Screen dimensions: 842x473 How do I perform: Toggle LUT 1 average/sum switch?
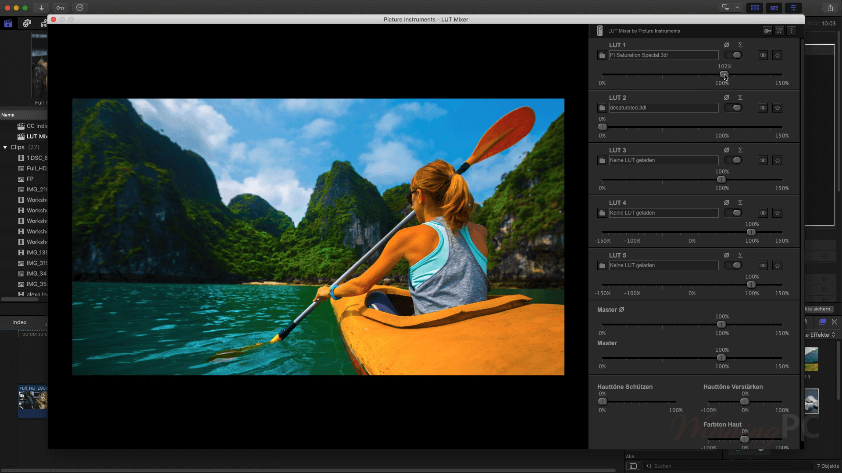pos(733,55)
